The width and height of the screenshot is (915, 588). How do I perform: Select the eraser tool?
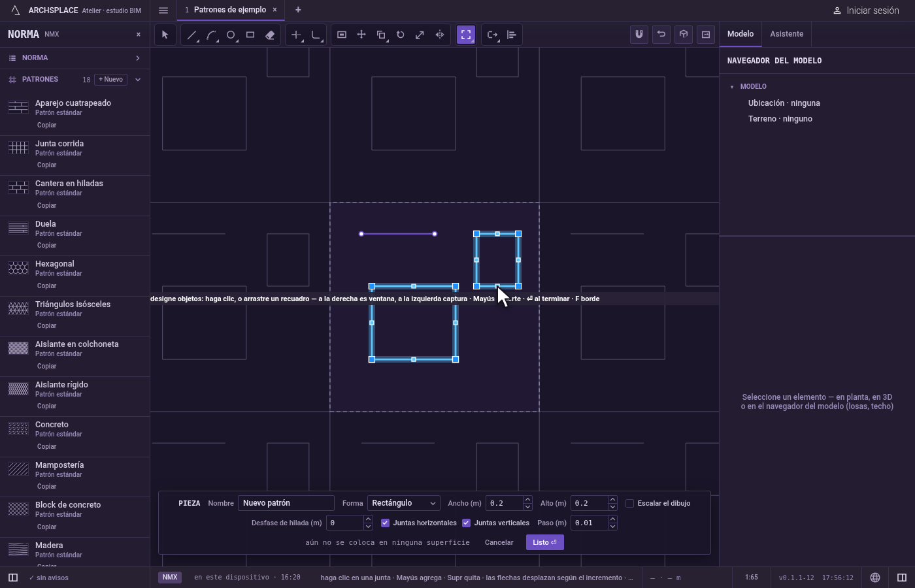point(270,35)
